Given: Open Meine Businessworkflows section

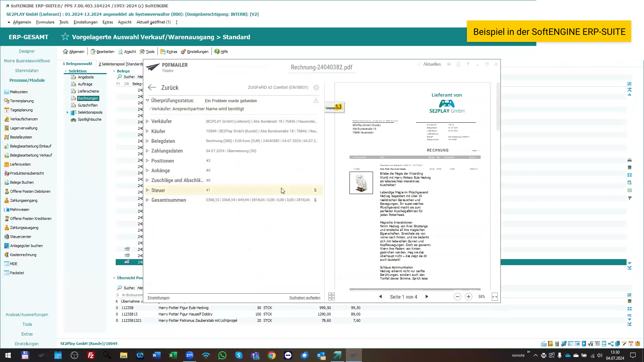Looking at the screenshot, I should coord(27,61).
